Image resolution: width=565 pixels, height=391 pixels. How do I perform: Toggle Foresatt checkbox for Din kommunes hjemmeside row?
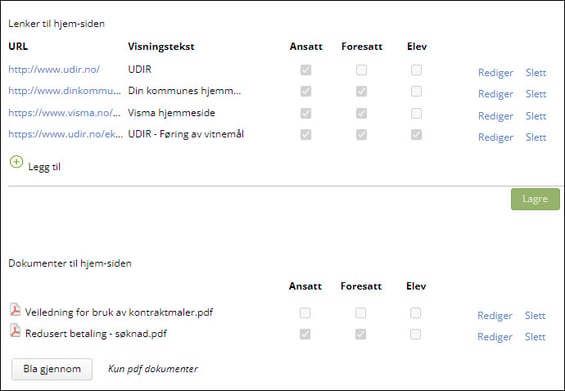[x=361, y=91]
